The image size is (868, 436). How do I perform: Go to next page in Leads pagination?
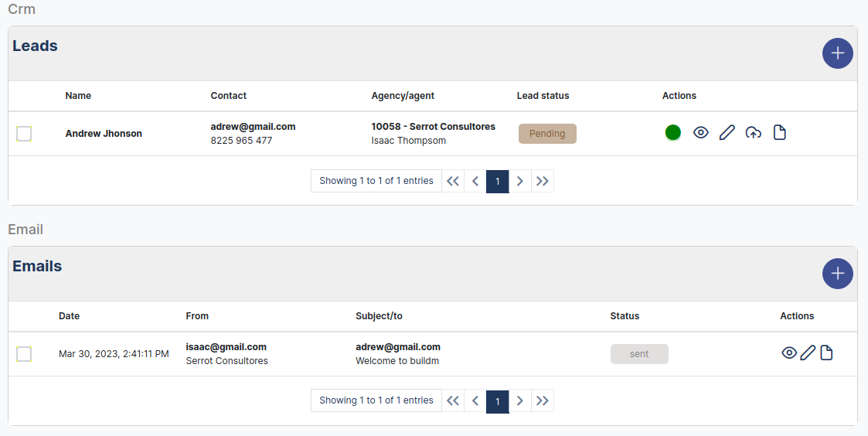click(520, 181)
